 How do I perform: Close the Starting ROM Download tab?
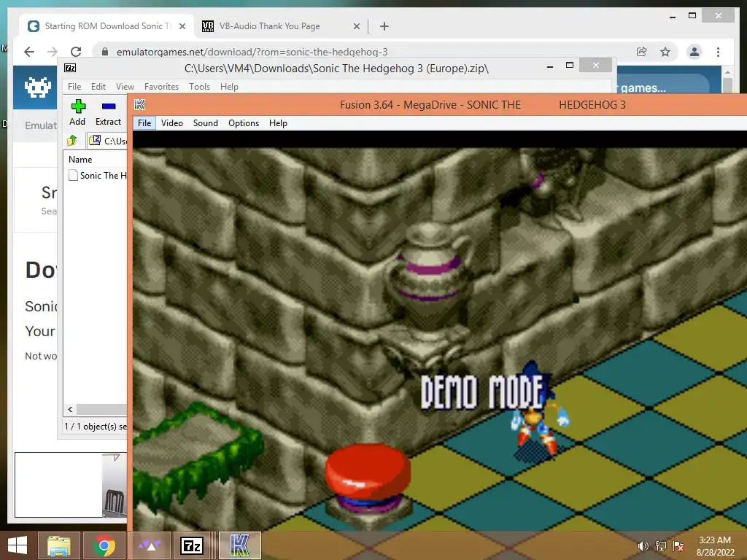182,27
